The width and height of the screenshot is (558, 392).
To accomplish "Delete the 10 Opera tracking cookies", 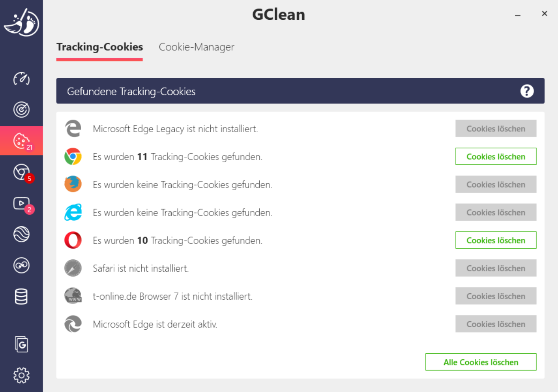I will pyautogui.click(x=496, y=240).
